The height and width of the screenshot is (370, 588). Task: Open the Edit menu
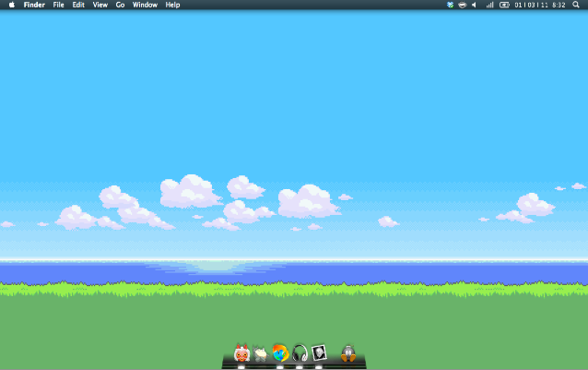coord(78,5)
